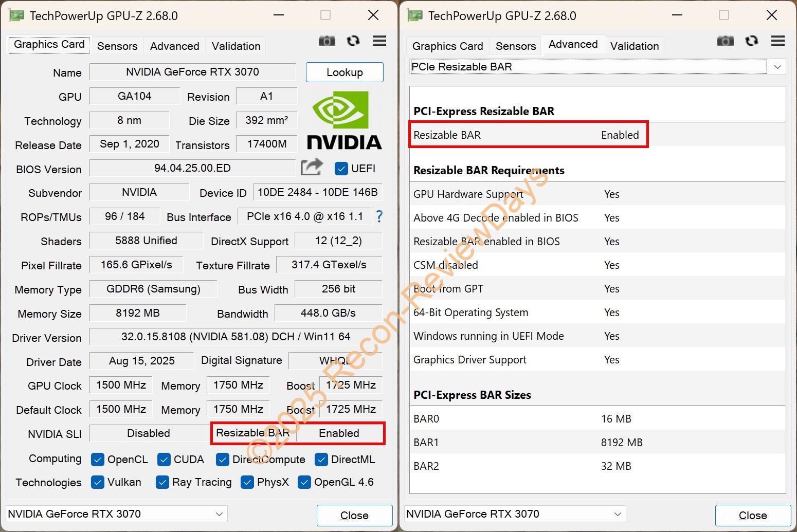Open the Validation tab in the right window
Viewport: 797px width, 532px height.
tap(635, 46)
